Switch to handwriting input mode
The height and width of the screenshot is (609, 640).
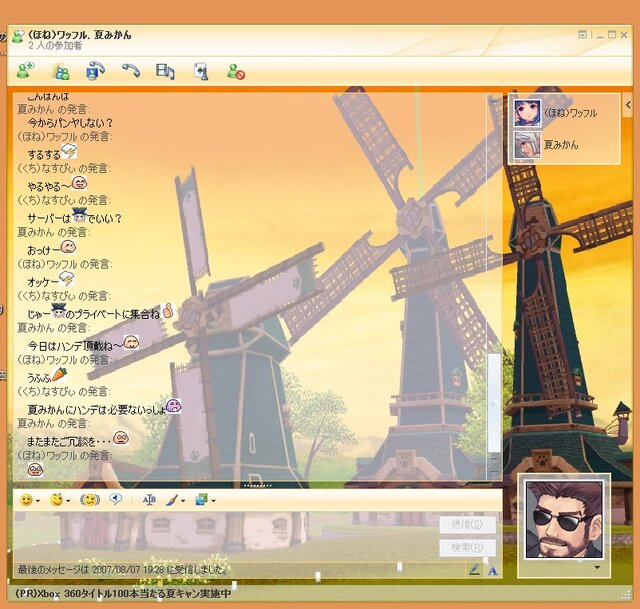click(x=474, y=569)
